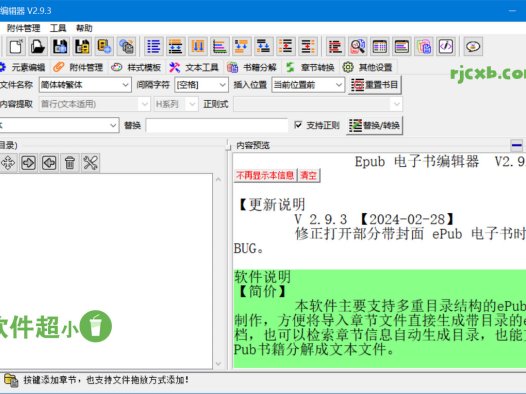Open the 插入位置 dropdown showing 当前位置前
Viewport: 526px width, 394px height.
tap(308, 85)
